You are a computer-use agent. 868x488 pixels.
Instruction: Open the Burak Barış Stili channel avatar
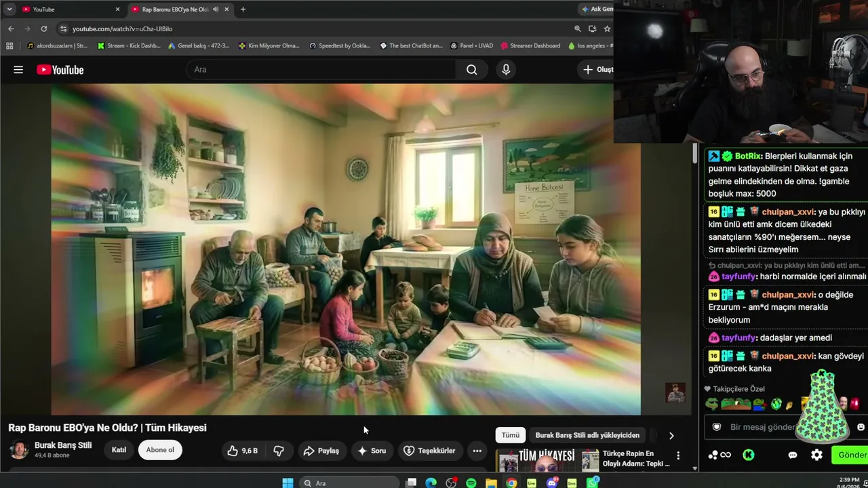pos(19,450)
